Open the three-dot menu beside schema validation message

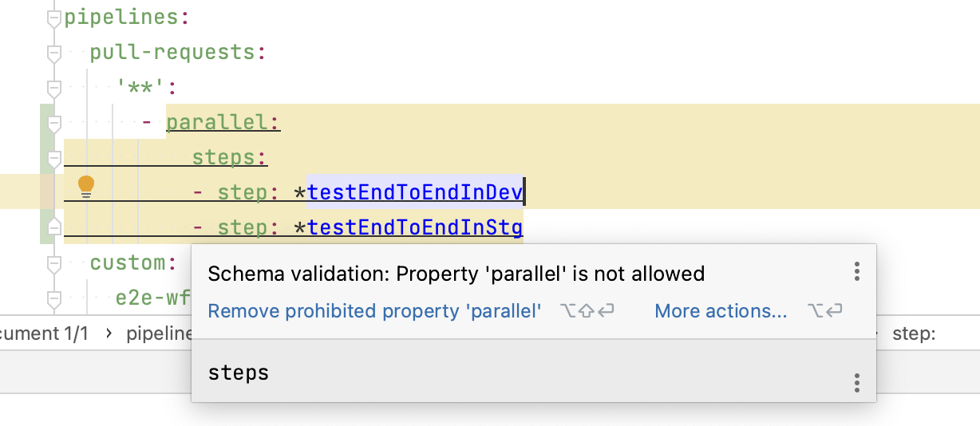point(856,271)
